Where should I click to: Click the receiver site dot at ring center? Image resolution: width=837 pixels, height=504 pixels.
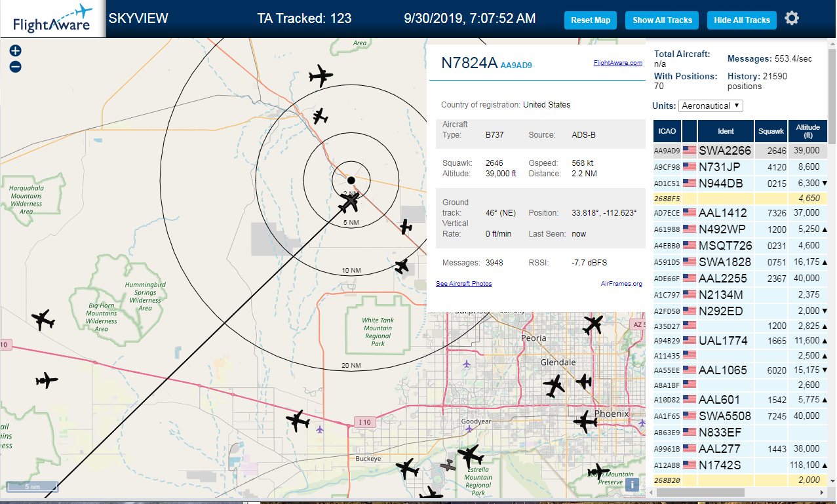click(351, 180)
